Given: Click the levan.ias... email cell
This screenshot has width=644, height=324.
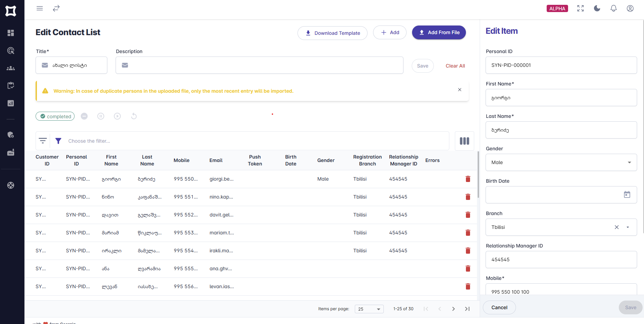Looking at the screenshot, I should [x=222, y=286].
